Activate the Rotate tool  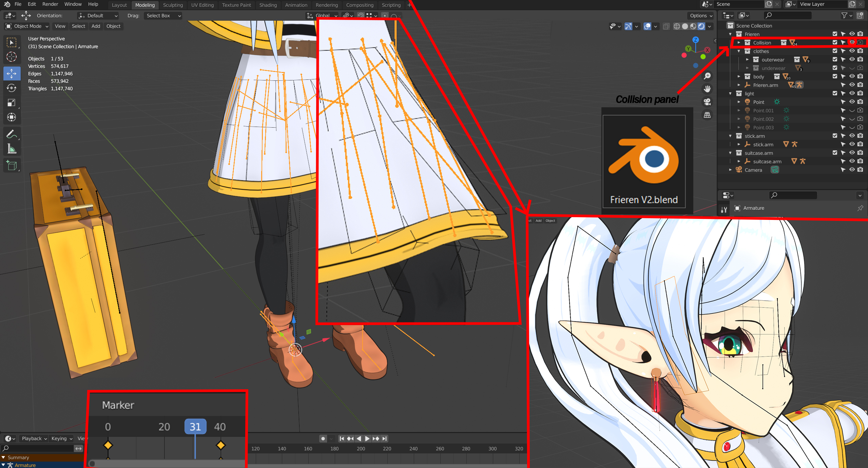point(12,88)
